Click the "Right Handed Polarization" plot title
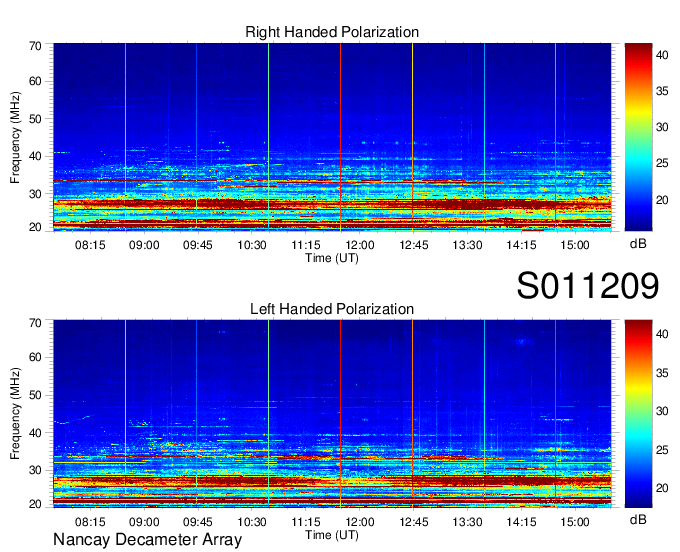Viewport: 680px width, 552px height. [332, 32]
